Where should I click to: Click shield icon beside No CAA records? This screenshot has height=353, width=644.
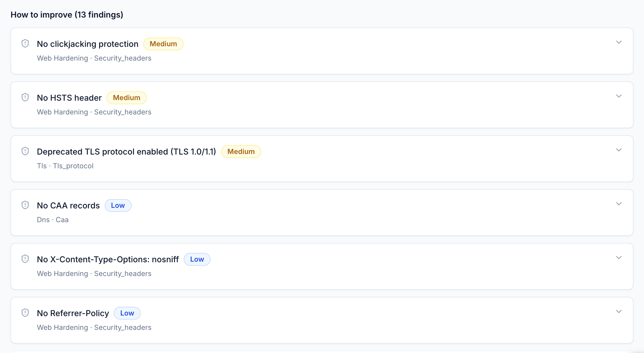25,205
